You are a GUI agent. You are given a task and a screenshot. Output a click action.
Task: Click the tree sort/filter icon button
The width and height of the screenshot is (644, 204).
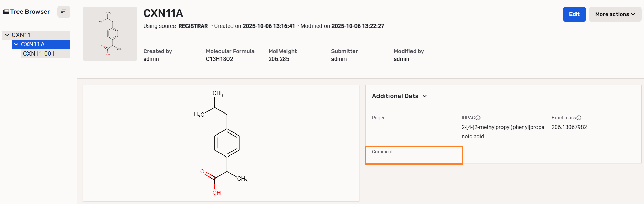[64, 12]
